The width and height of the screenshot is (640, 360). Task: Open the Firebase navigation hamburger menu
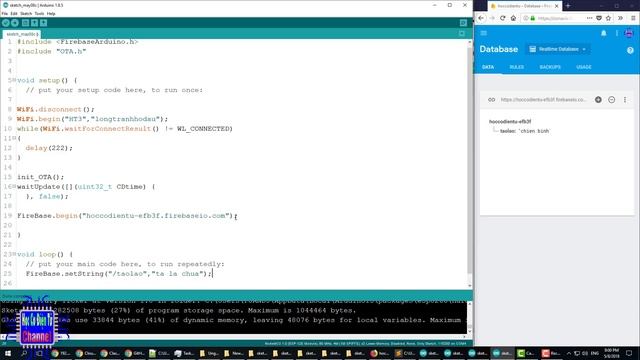point(484,33)
